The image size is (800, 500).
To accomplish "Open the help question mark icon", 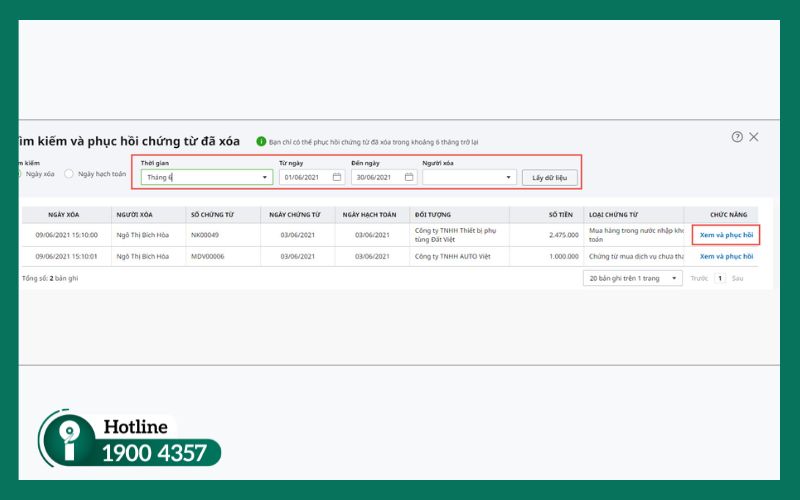I will [737, 137].
